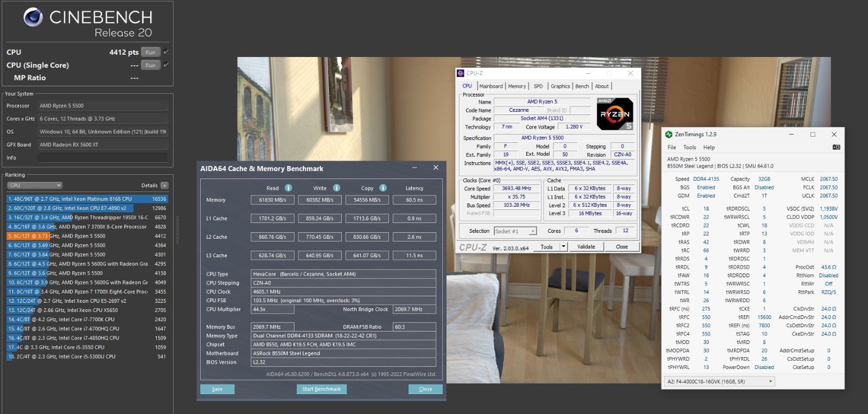Minimize the CPU-Z window
This screenshot has width=868, height=414.
[x=589, y=73]
